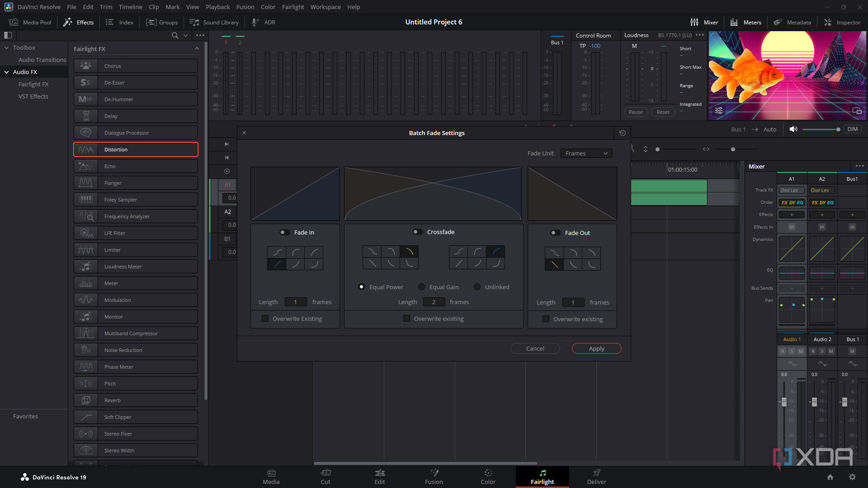Select the Equal Gain radio button
The image size is (868, 488).
click(421, 287)
